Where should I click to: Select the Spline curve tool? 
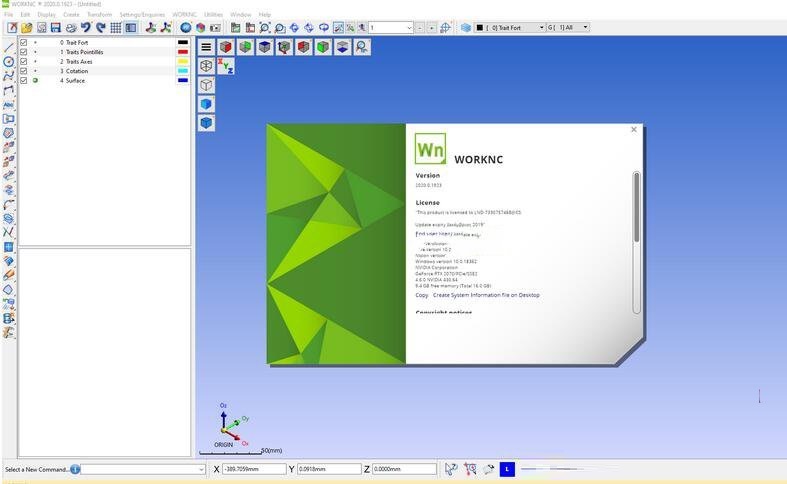point(9,76)
